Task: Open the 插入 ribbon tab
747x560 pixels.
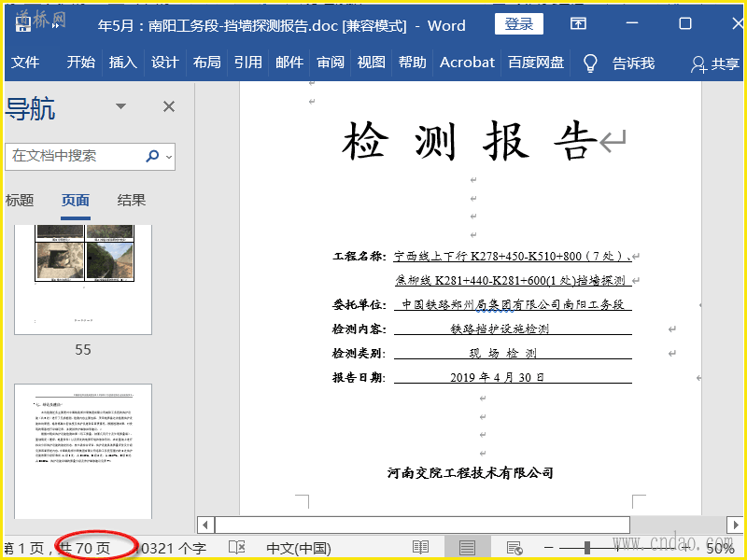Action: tap(122, 63)
